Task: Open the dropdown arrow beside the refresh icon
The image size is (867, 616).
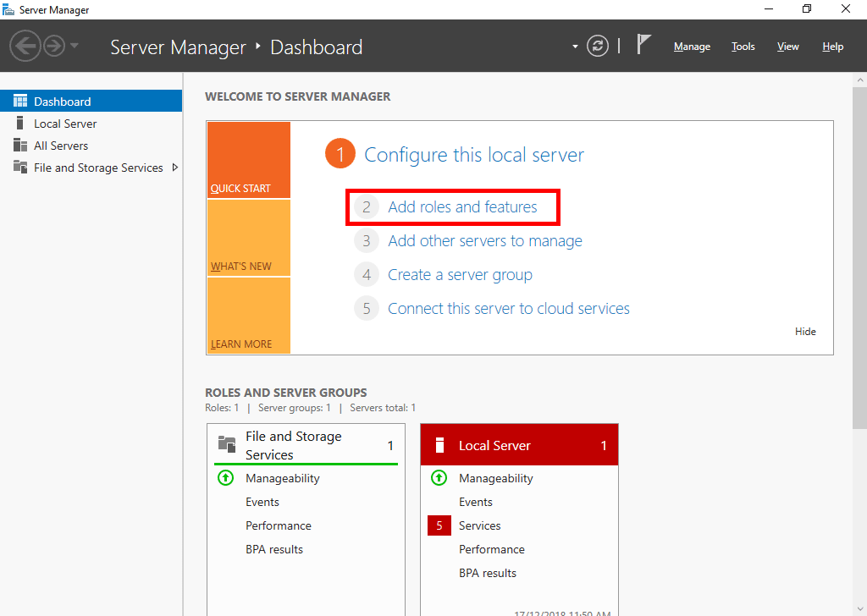Action: [575, 48]
